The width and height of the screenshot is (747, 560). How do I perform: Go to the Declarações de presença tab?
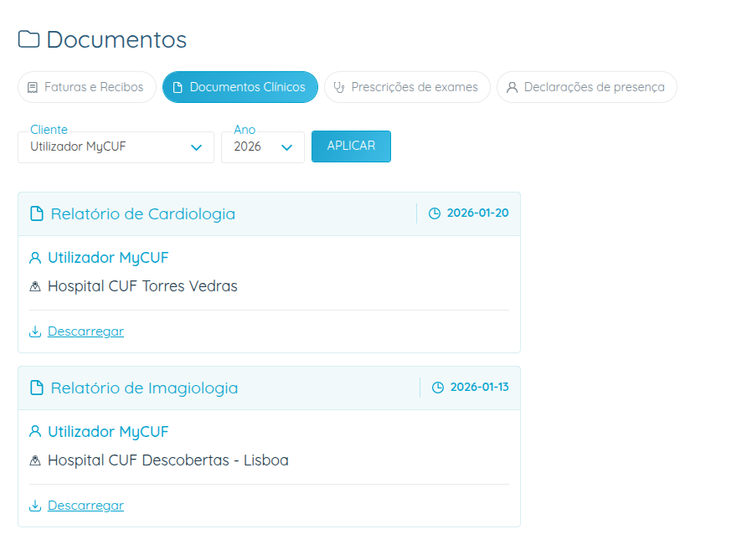[587, 87]
